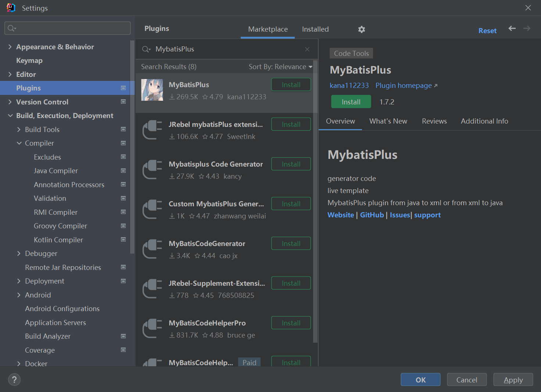Click the JRebel mybatisPlus extension plug icon
The width and height of the screenshot is (541, 392).
click(152, 129)
